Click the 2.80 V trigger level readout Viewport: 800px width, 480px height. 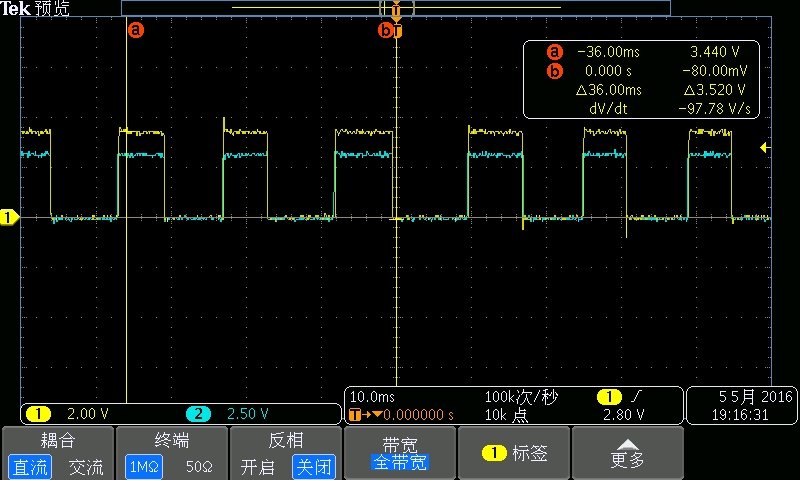click(x=623, y=415)
